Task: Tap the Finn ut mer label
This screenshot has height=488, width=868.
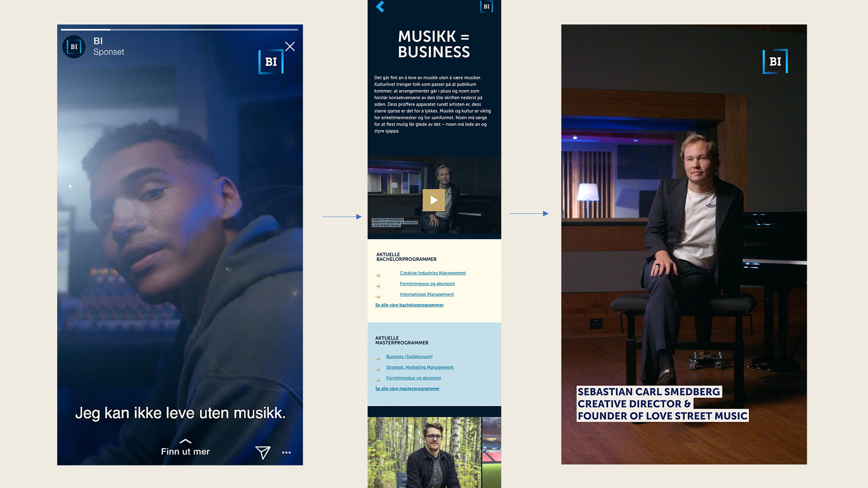Action: pos(185,452)
